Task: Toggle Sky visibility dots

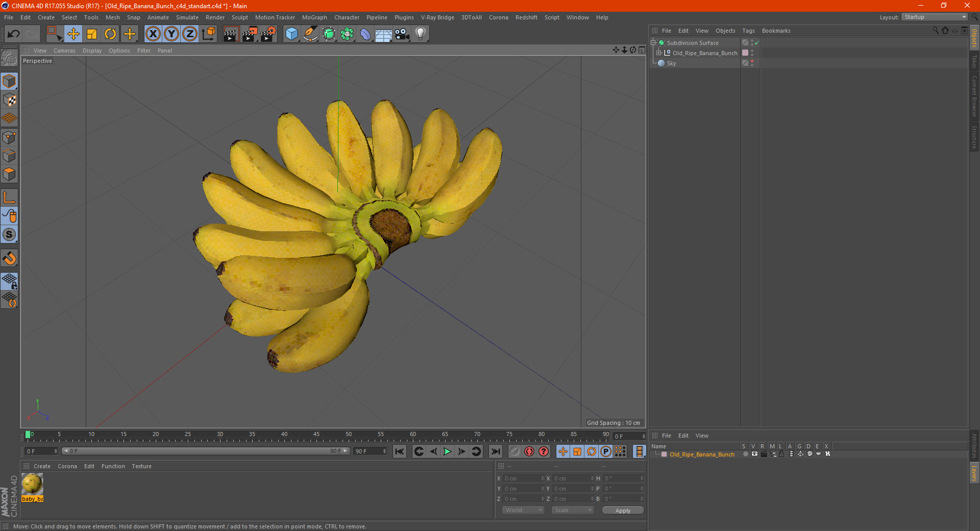Action: (752, 63)
